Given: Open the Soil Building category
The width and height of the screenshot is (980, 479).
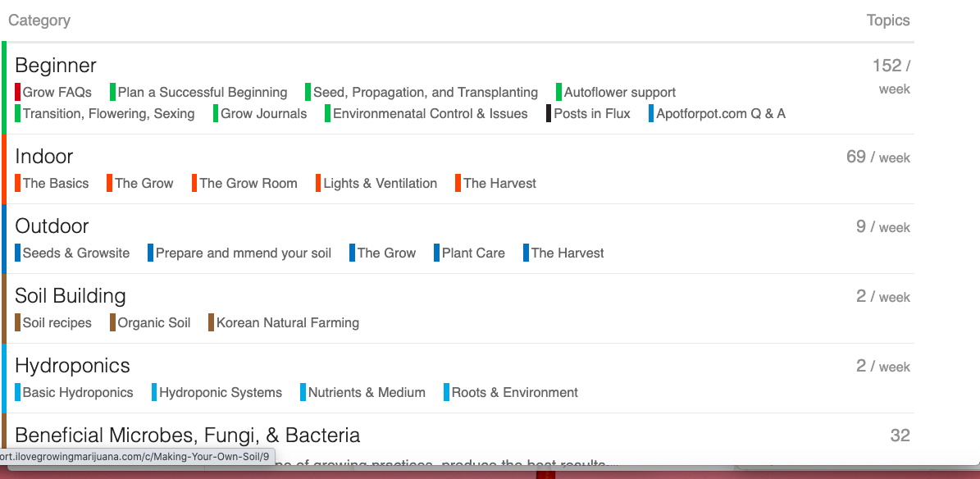Looking at the screenshot, I should tap(71, 296).
